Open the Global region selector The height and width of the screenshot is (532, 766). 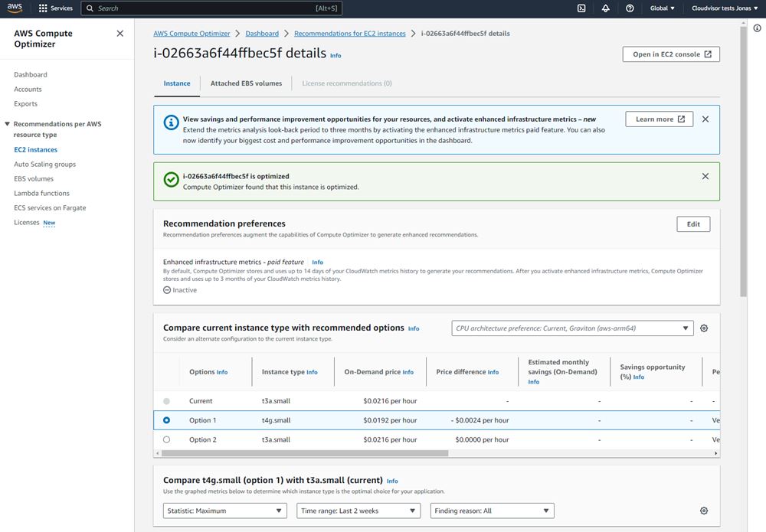[x=662, y=8]
